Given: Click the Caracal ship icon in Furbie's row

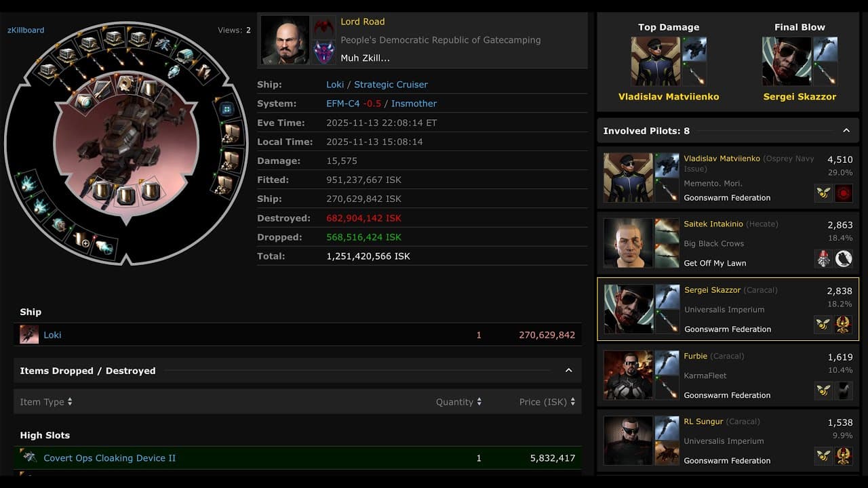Looking at the screenshot, I should (667, 363).
